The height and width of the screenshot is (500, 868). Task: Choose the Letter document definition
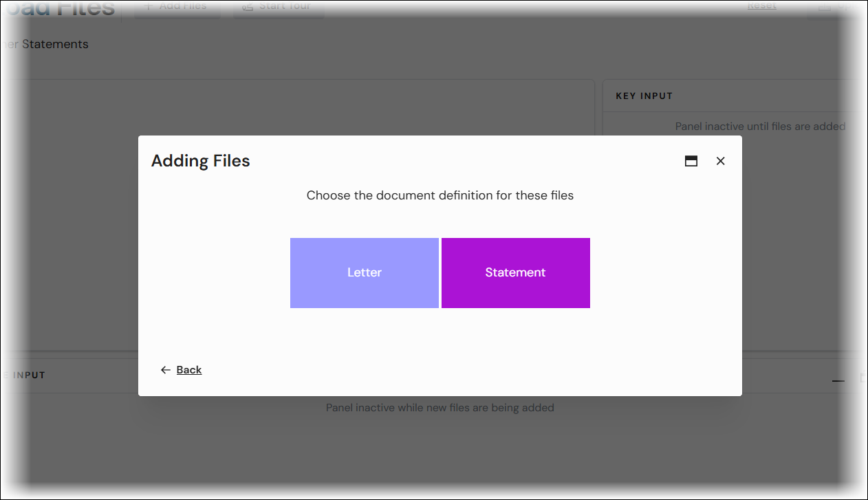tap(364, 273)
